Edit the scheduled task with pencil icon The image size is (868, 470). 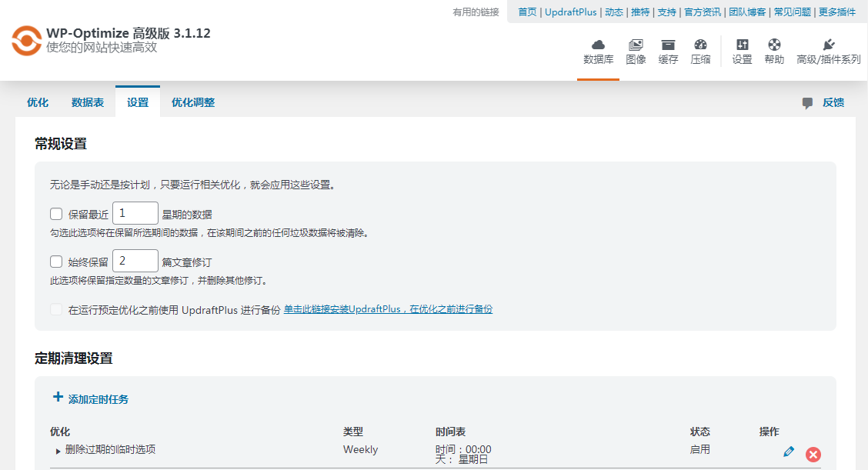(x=788, y=453)
